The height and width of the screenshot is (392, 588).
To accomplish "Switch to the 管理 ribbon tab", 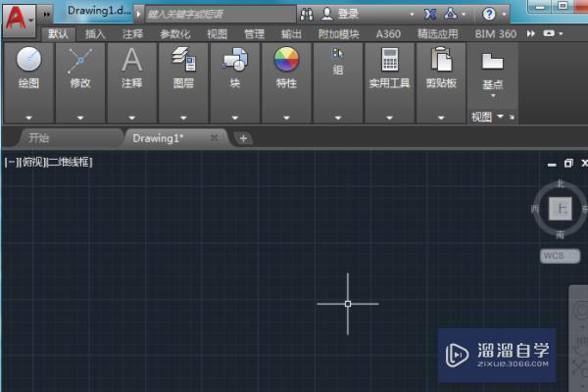I will 254,34.
